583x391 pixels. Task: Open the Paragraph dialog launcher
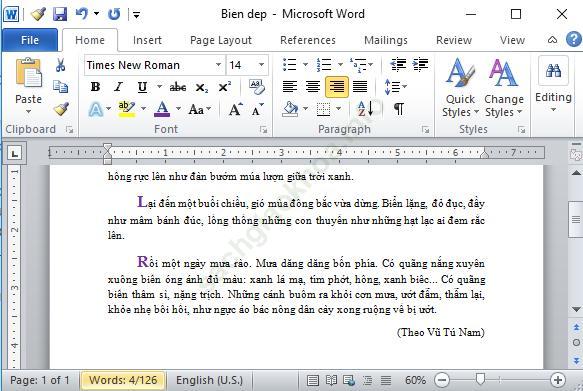point(426,129)
